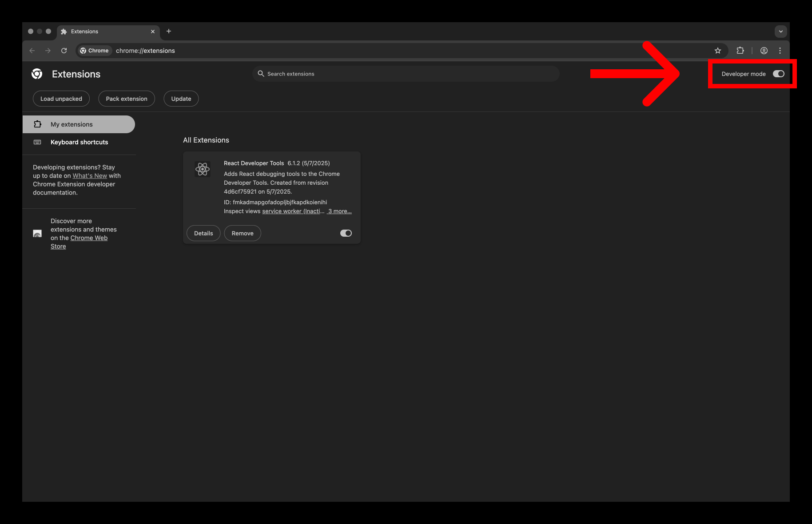Click the Chrome logo next to Extensions heading

(x=37, y=74)
